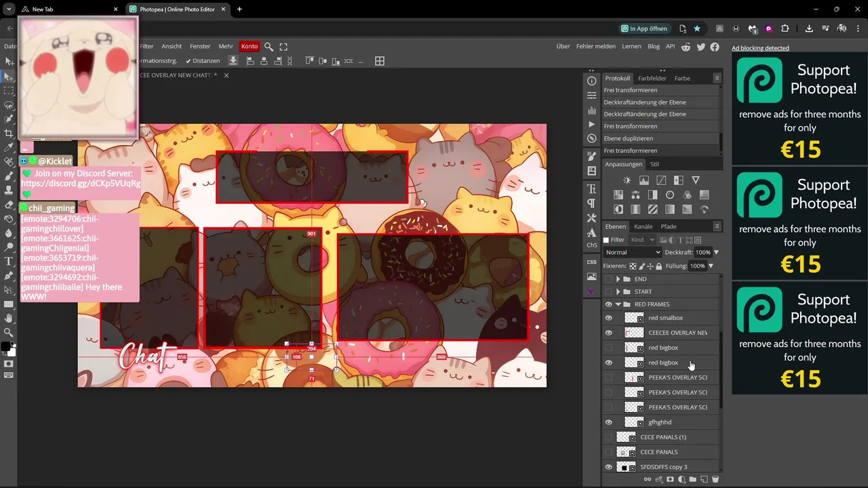Click the search magnifier in menu bar
The image size is (868, 488).
click(269, 46)
